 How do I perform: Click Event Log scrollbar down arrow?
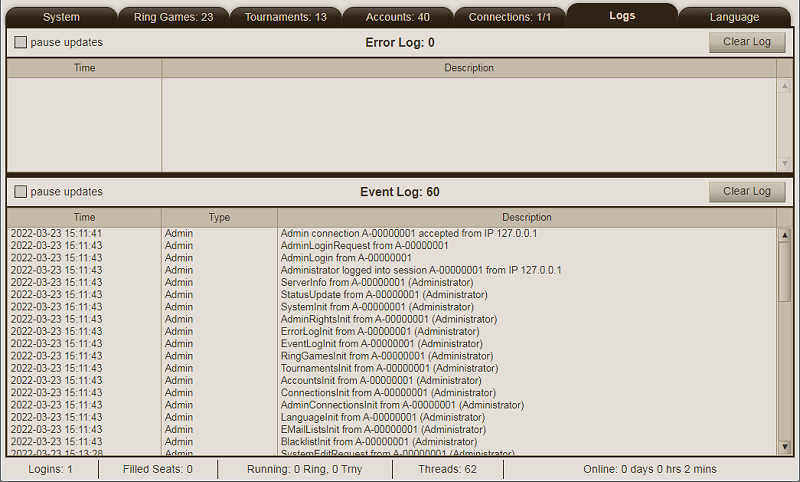[784, 446]
